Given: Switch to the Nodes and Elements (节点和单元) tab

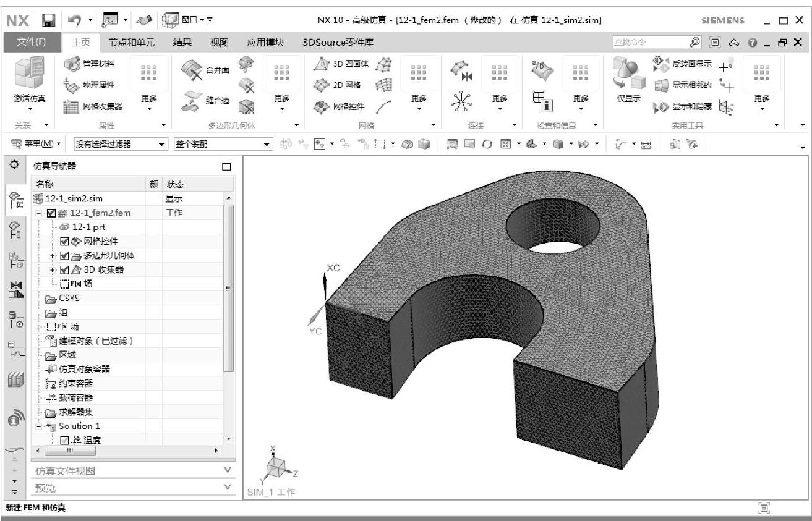Looking at the screenshot, I should point(131,43).
